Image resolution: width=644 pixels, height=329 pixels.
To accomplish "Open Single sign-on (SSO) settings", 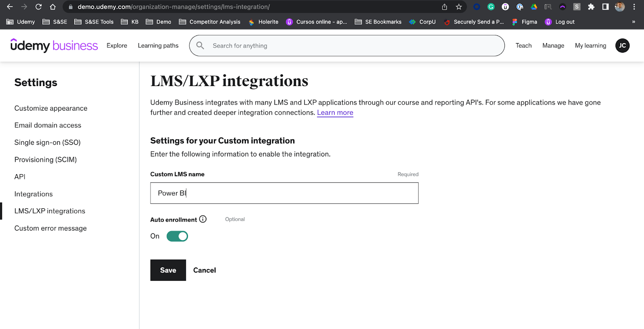I will (x=47, y=142).
